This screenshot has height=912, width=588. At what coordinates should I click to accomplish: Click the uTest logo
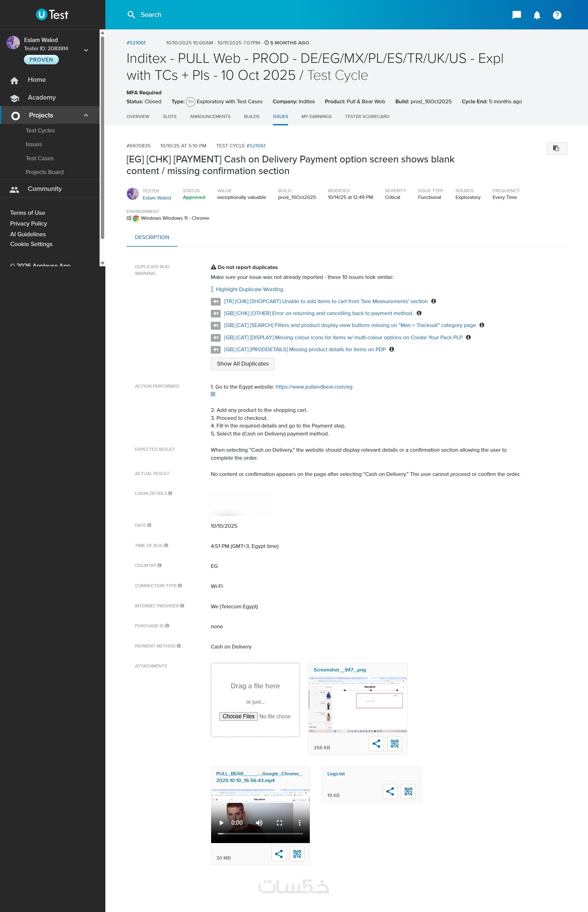coord(52,14)
